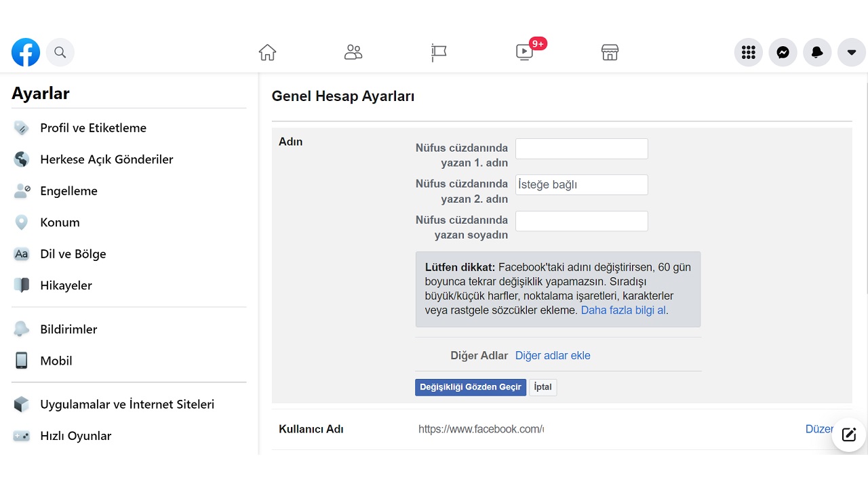Click the Değişikliği Gözden Geçir button
Screen dimensions: 868x488
pyautogui.click(x=471, y=387)
